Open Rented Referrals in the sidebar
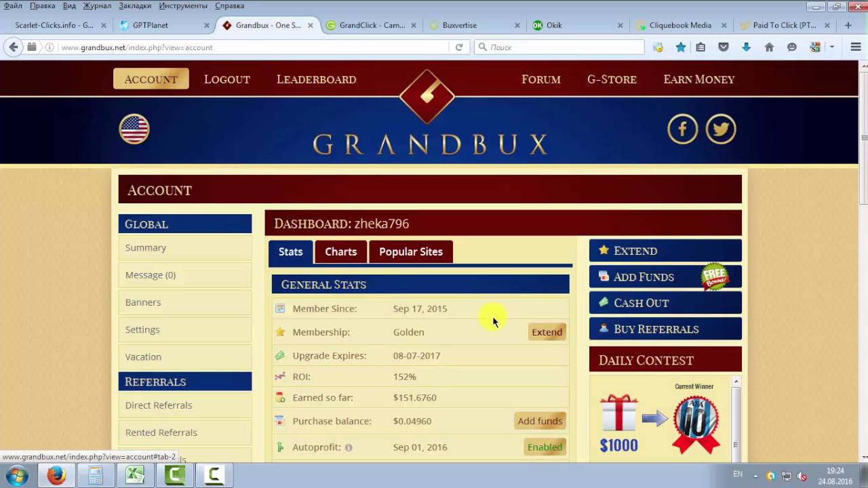 (x=184, y=432)
